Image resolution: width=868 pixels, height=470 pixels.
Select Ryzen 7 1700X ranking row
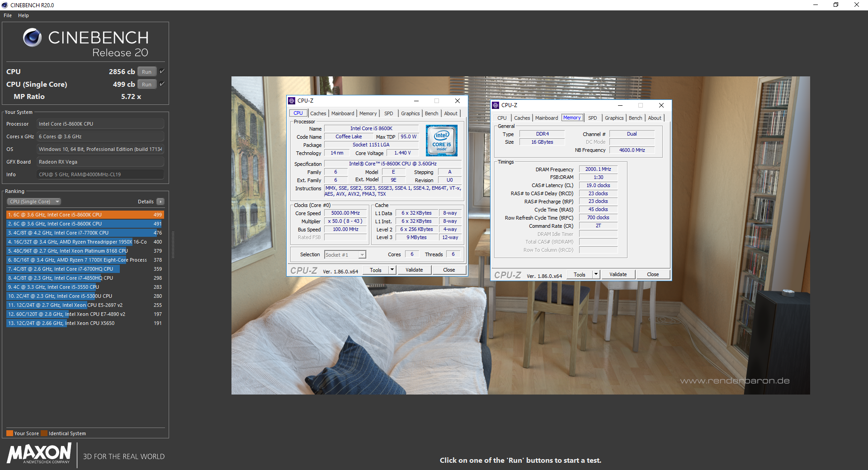coord(85,260)
